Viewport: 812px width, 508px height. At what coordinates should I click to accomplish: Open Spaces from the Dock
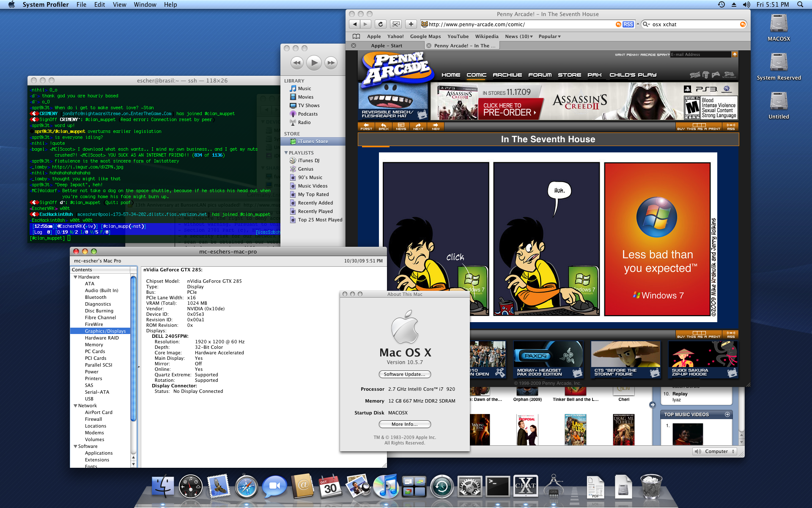pyautogui.click(x=414, y=486)
